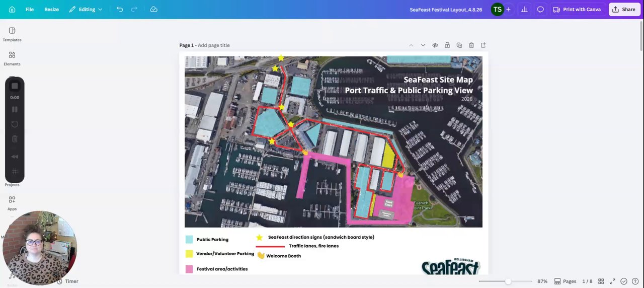
Task: Open the Pages thumbnail view
Action: (565, 281)
